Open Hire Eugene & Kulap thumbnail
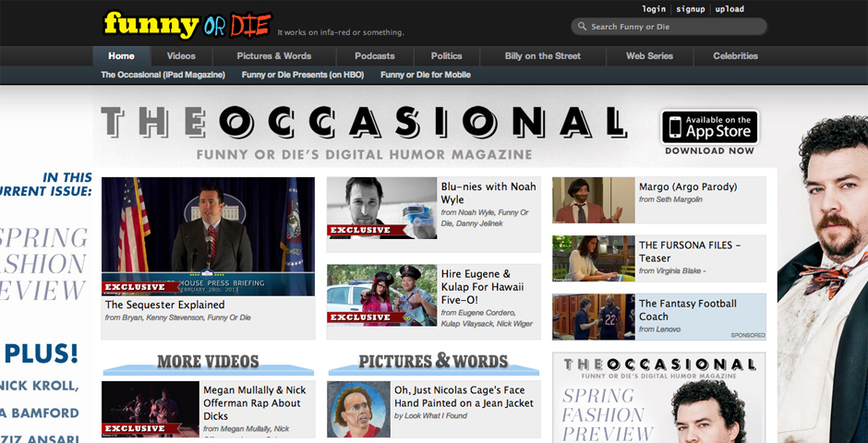This screenshot has height=443, width=868. (x=381, y=294)
